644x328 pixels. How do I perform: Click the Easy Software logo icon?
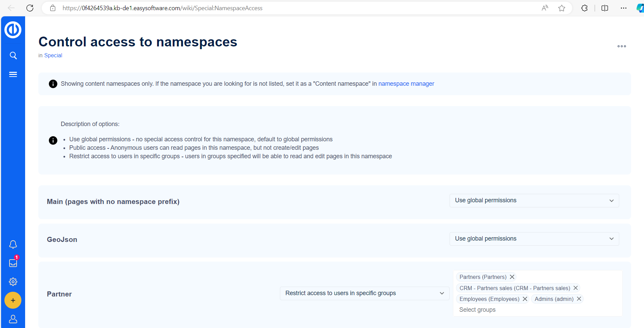(13, 30)
